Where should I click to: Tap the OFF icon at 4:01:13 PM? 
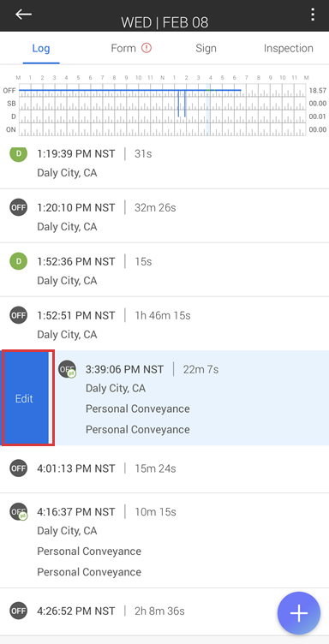coord(19,468)
